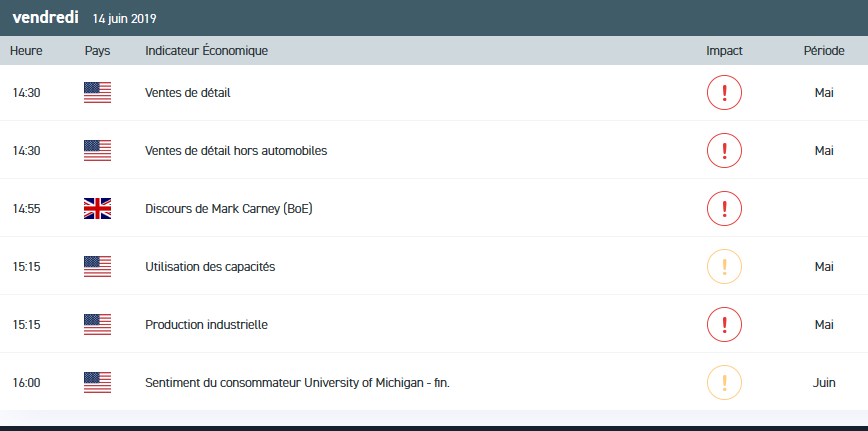Screen dimensions: 868x431
Task: Open the Ventes de détail indicator
Action: point(188,93)
